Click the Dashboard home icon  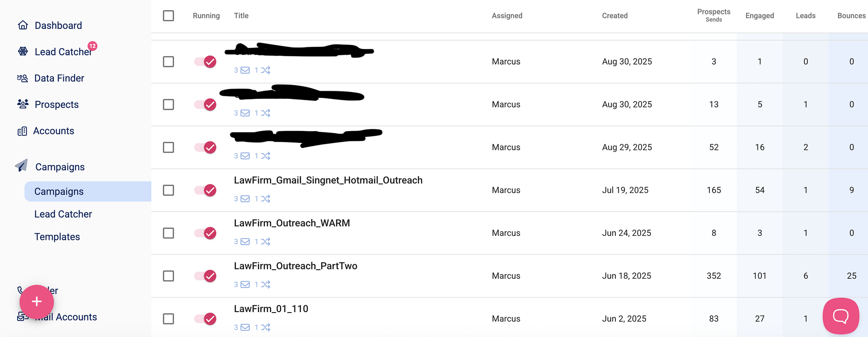pyautogui.click(x=23, y=25)
